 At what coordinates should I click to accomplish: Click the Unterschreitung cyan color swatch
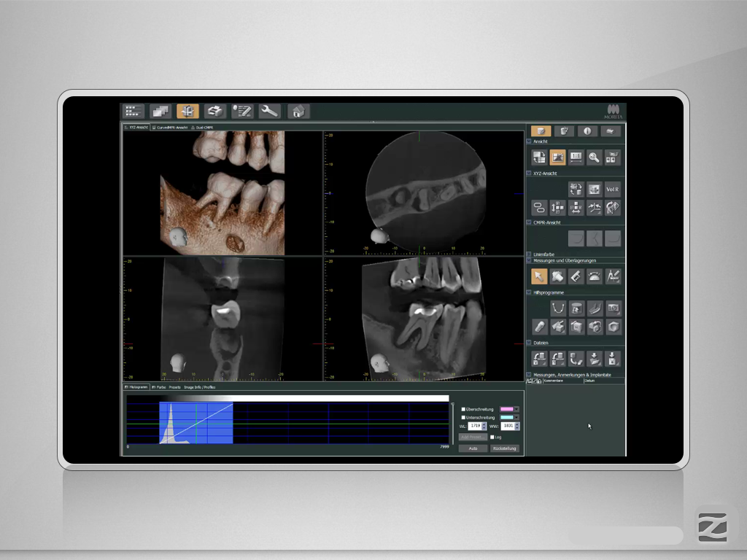pos(506,418)
